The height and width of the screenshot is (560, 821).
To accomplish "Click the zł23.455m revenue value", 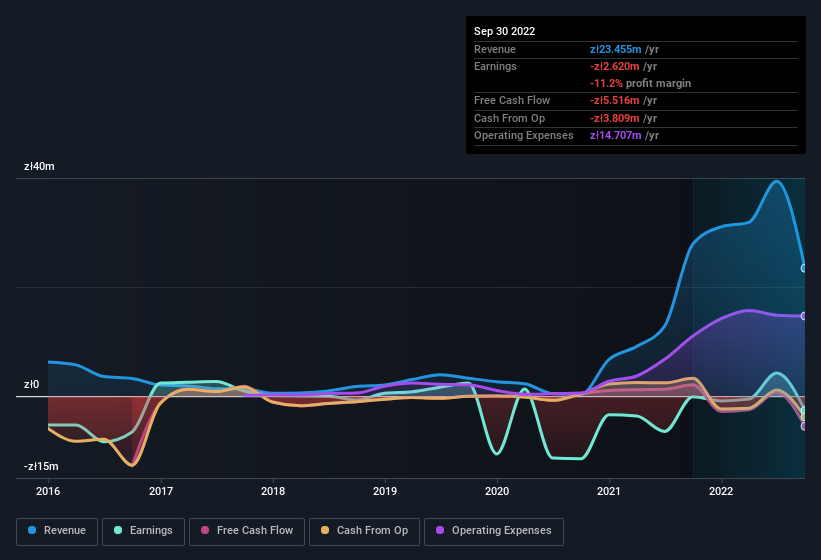I will [615, 49].
